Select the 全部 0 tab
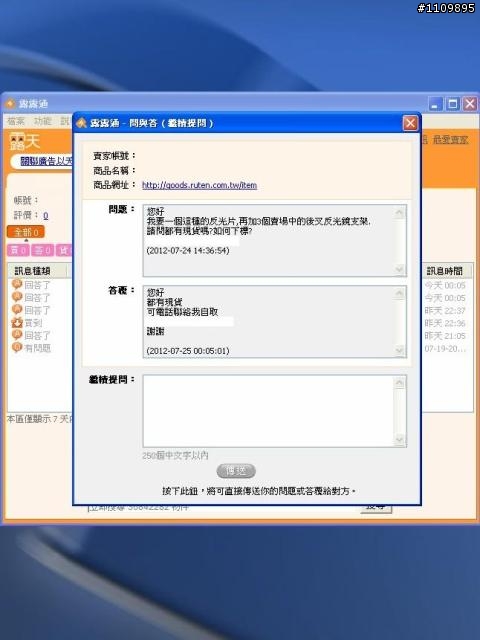Screen dimensions: 480x640 point(26,232)
